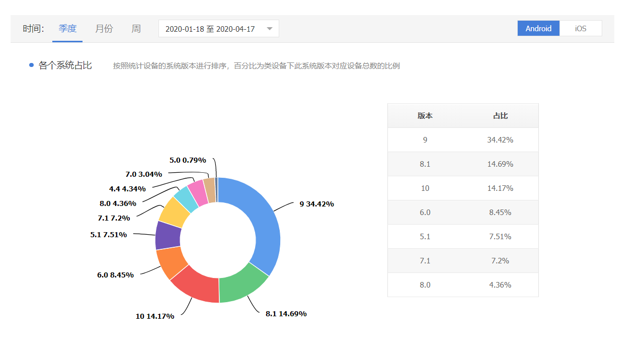Switch to the 周 time tab
This screenshot has width=644, height=350.
click(x=136, y=29)
